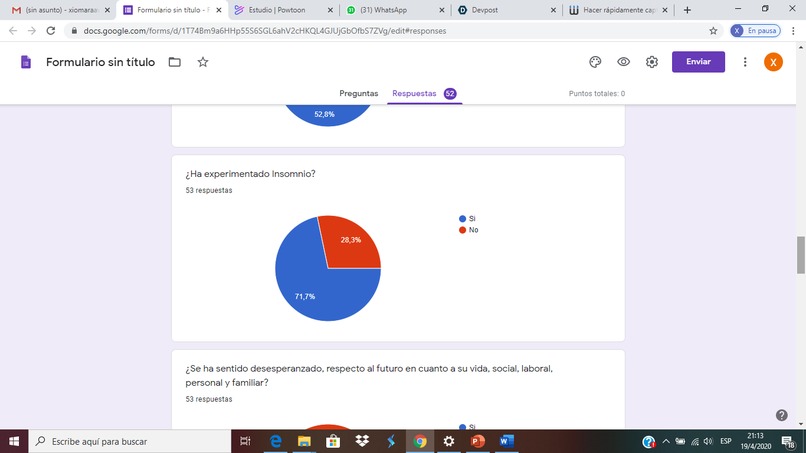Viewport: 806px width, 453px height.
Task: View site information lock icon
Action: click(x=74, y=31)
